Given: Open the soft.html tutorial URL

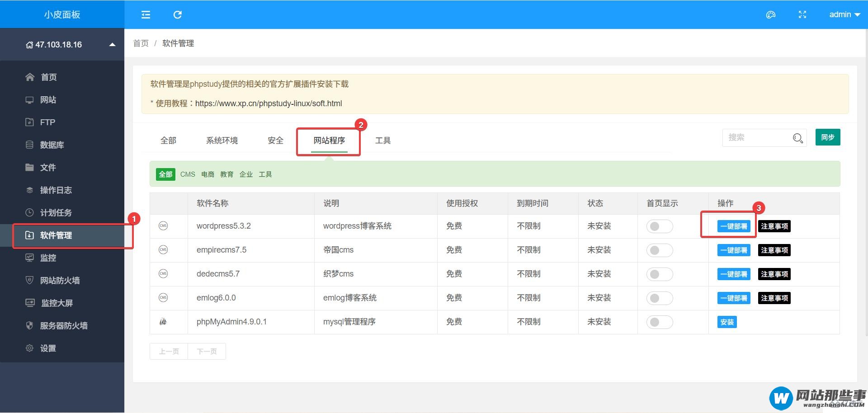Looking at the screenshot, I should click(x=269, y=103).
